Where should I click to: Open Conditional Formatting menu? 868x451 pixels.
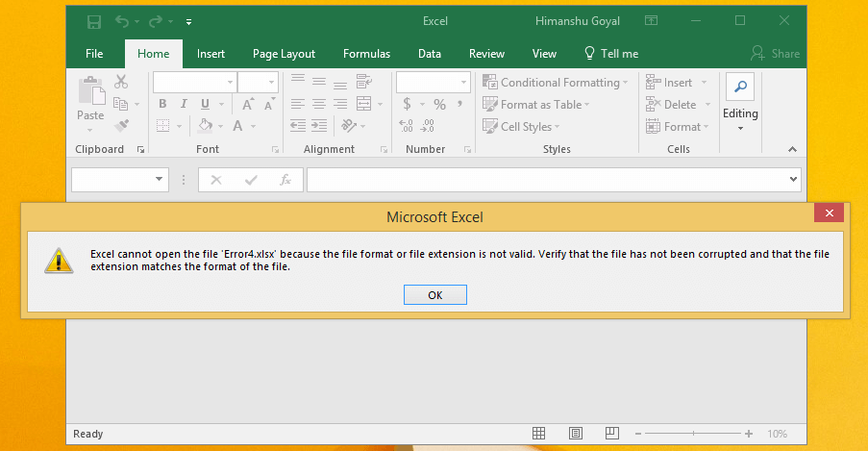556,83
